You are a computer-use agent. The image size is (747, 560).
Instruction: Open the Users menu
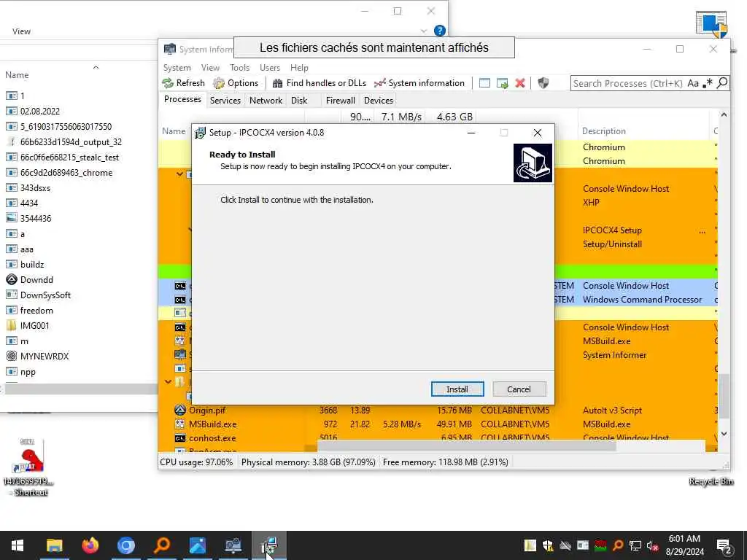pyautogui.click(x=270, y=68)
